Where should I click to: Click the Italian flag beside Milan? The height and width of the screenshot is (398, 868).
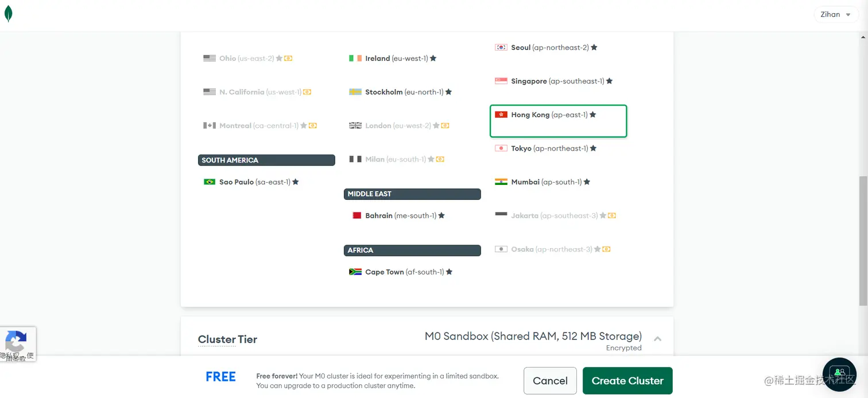[355, 159]
